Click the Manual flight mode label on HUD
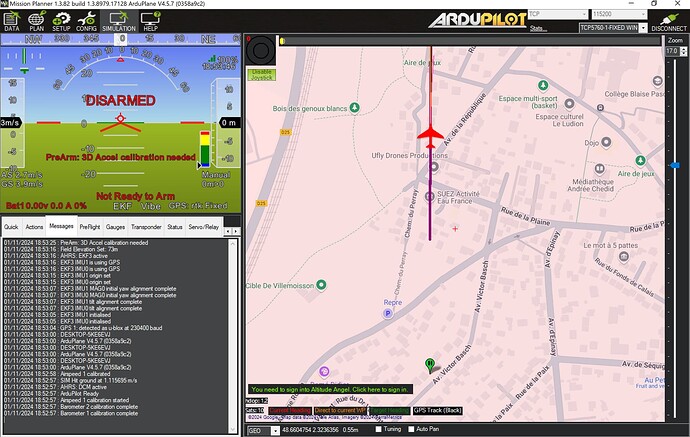690x437 pixels. 216,175
